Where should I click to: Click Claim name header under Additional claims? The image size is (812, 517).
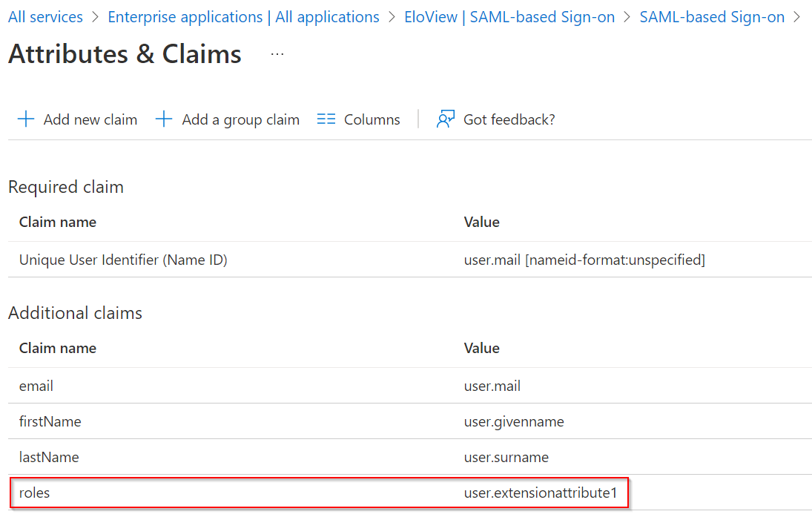click(x=58, y=348)
